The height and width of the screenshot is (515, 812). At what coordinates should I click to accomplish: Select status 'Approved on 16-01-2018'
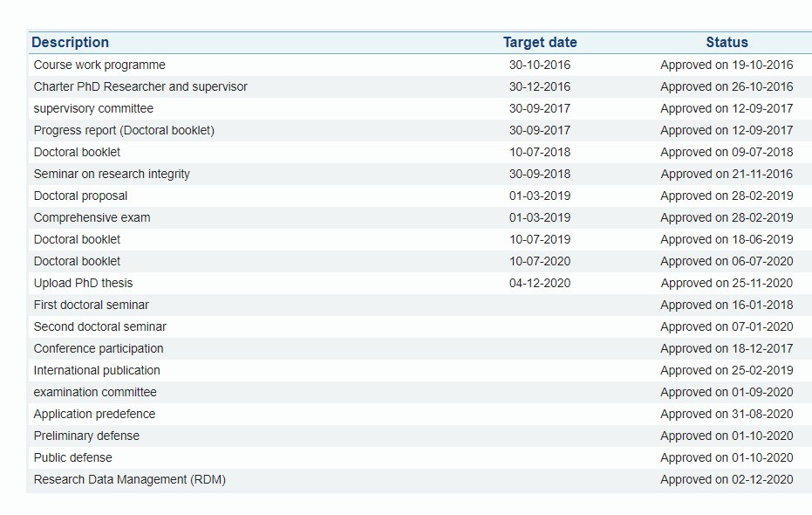[x=727, y=305]
